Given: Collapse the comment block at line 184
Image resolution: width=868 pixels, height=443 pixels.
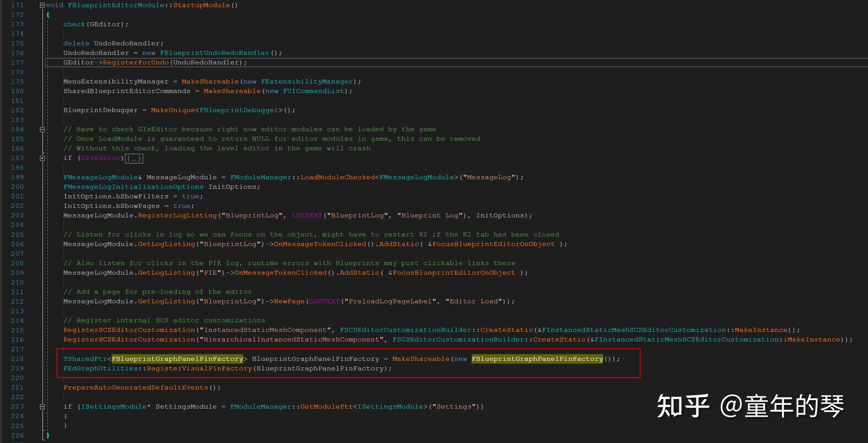Looking at the screenshot, I should click(42, 129).
